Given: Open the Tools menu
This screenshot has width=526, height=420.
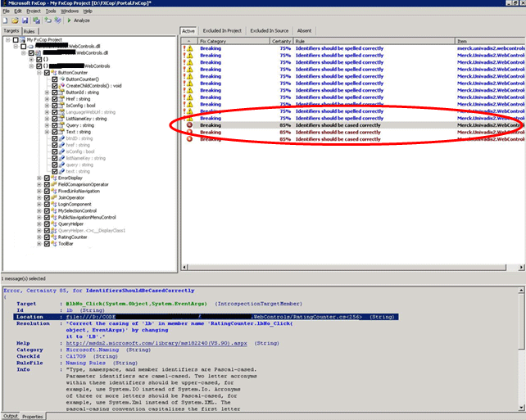Looking at the screenshot, I should (51, 11).
